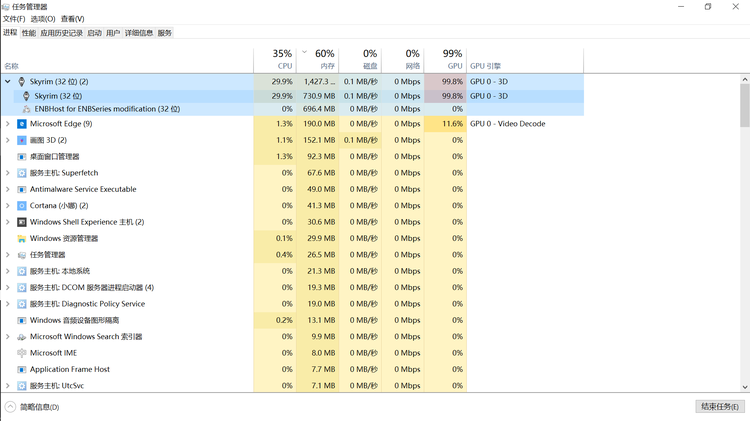Viewport: 750px width, 421px height.
Task: Open the 文件(F) menu
Action: click(14, 19)
